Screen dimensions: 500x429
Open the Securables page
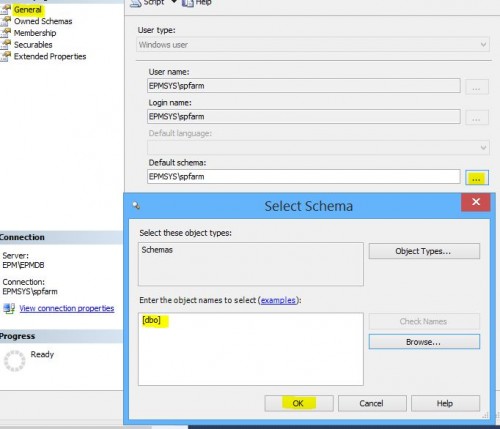point(33,45)
